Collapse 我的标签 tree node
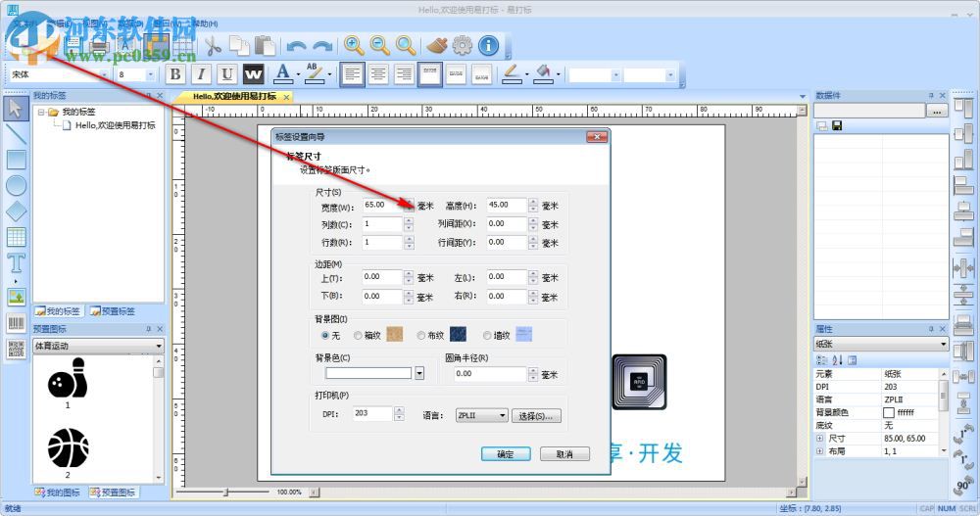 [x=41, y=112]
